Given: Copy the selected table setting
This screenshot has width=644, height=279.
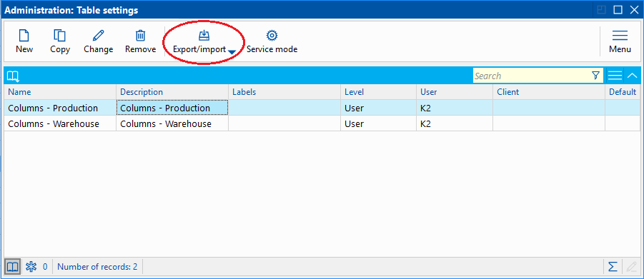Looking at the screenshot, I should click(60, 41).
